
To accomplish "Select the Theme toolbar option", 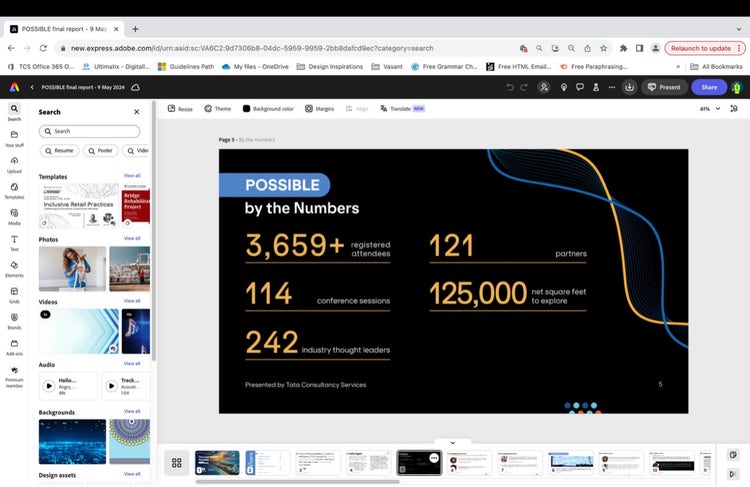I will click(x=217, y=108).
